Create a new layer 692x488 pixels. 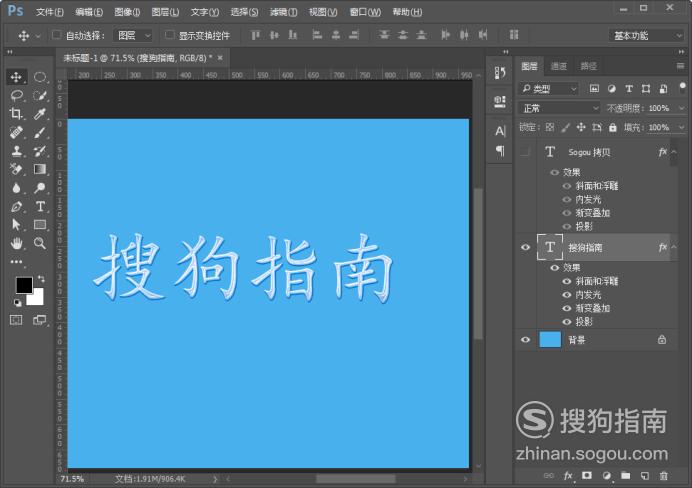pyautogui.click(x=645, y=476)
